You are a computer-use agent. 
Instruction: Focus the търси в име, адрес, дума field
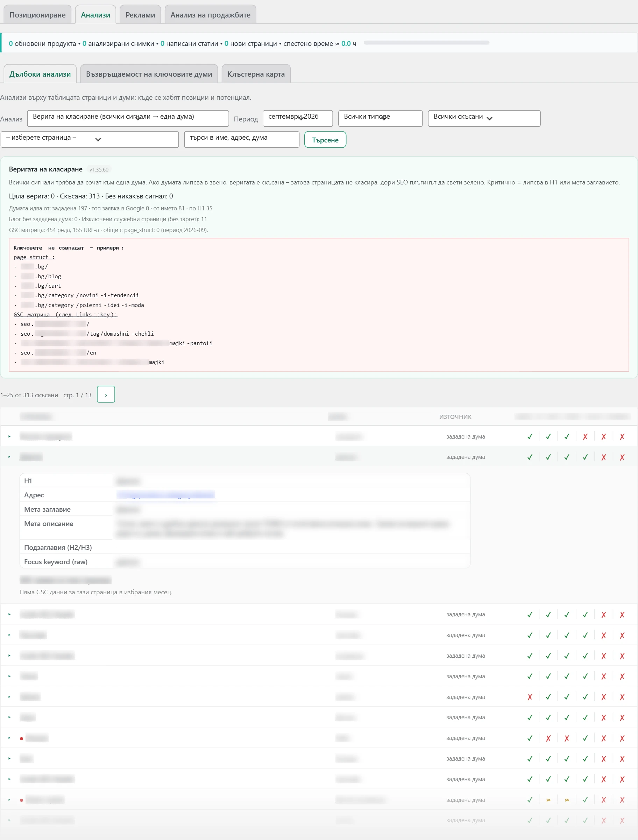(x=242, y=139)
